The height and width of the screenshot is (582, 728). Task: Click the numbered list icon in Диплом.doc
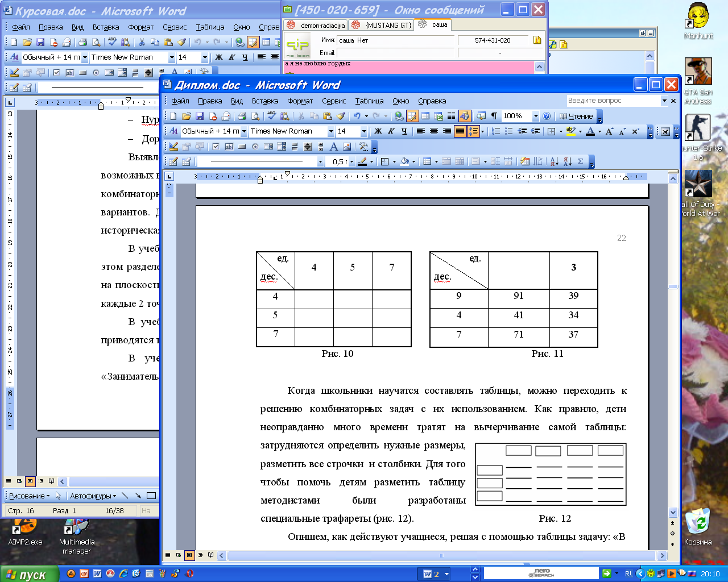(x=496, y=131)
